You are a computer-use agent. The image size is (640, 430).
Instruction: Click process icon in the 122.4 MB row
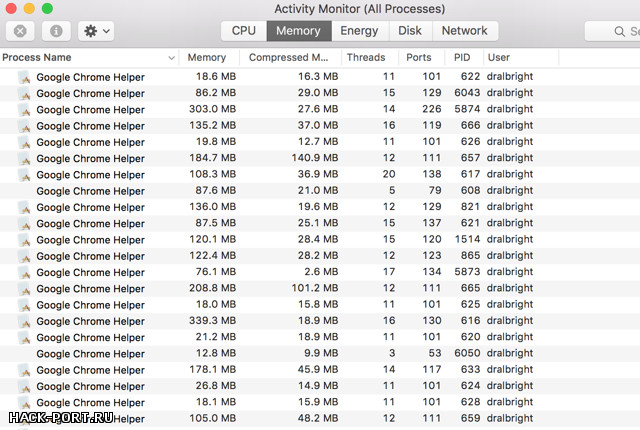point(24,256)
